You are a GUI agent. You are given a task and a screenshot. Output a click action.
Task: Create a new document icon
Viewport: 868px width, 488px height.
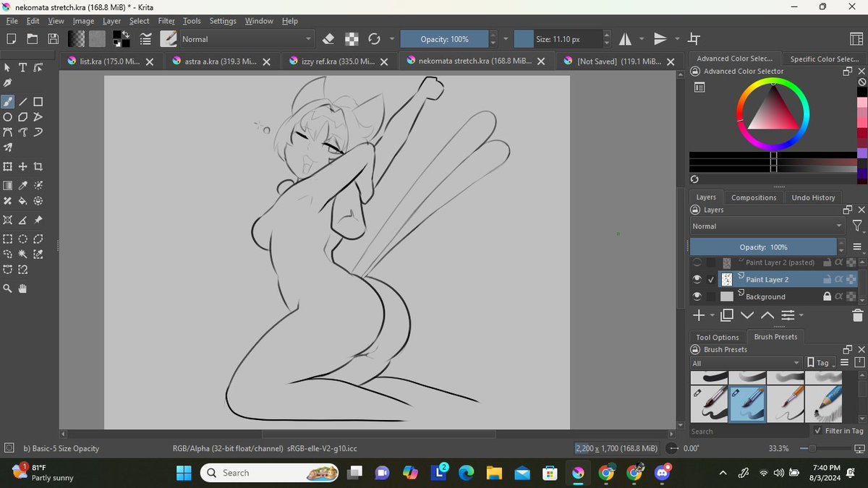point(12,39)
